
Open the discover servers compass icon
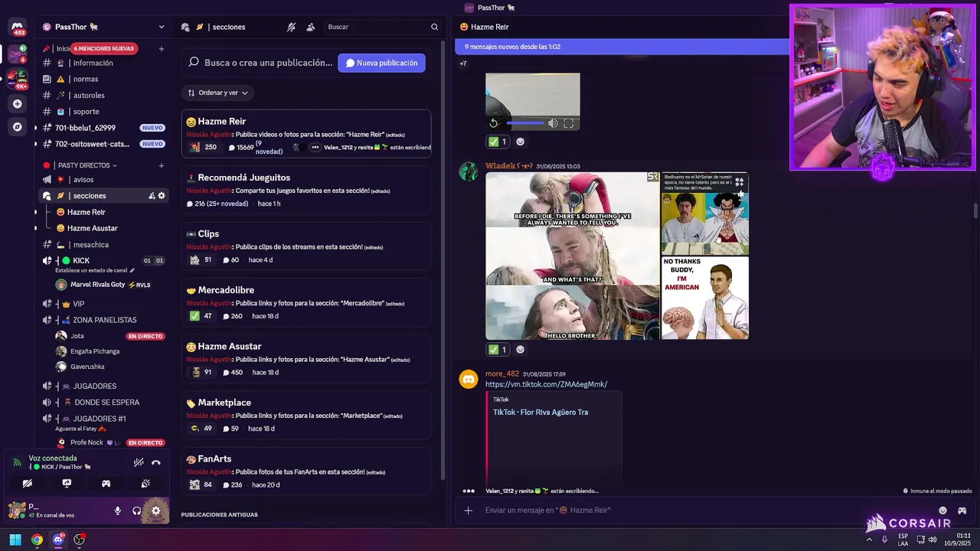(x=17, y=127)
